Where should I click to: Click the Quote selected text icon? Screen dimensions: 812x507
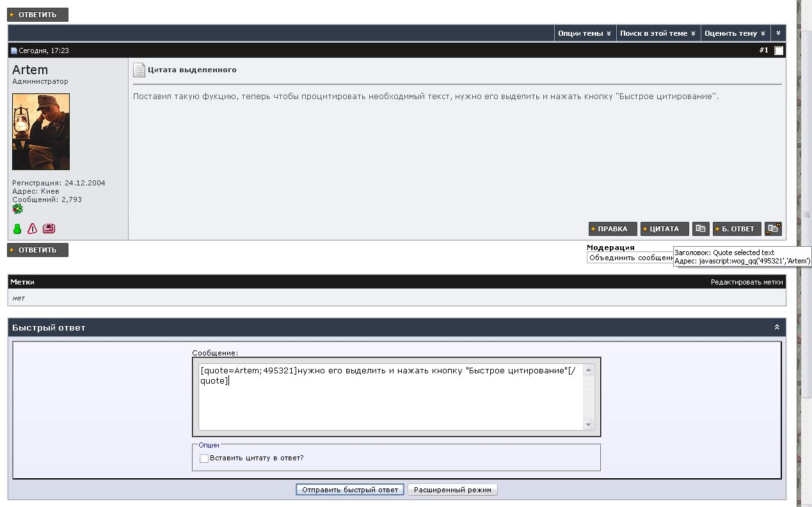(x=773, y=229)
